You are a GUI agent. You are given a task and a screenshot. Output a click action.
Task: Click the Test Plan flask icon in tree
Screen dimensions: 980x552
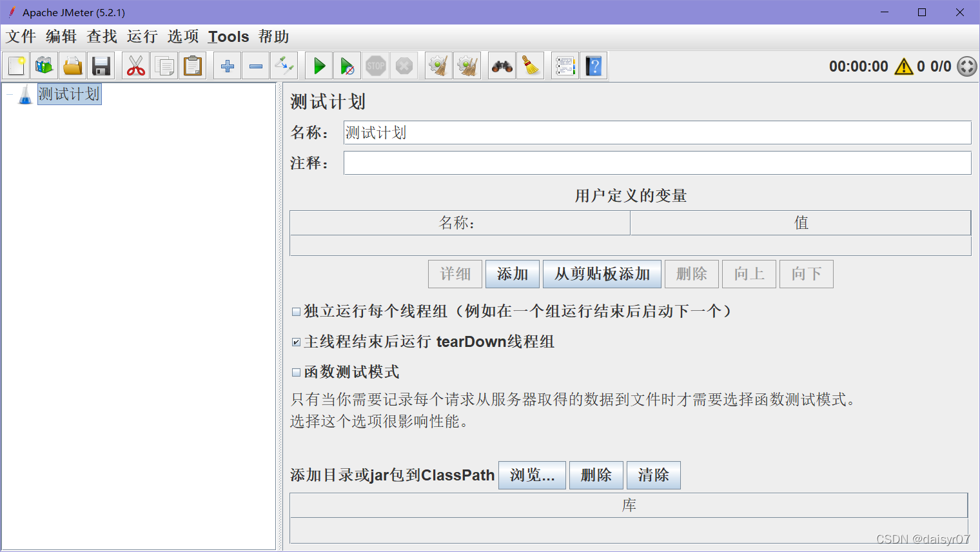pyautogui.click(x=25, y=95)
